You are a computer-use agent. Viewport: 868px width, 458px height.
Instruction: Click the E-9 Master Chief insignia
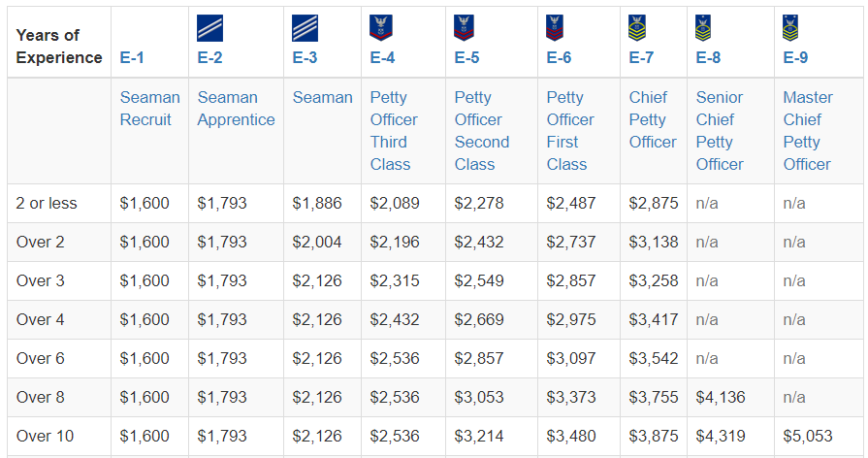790,27
